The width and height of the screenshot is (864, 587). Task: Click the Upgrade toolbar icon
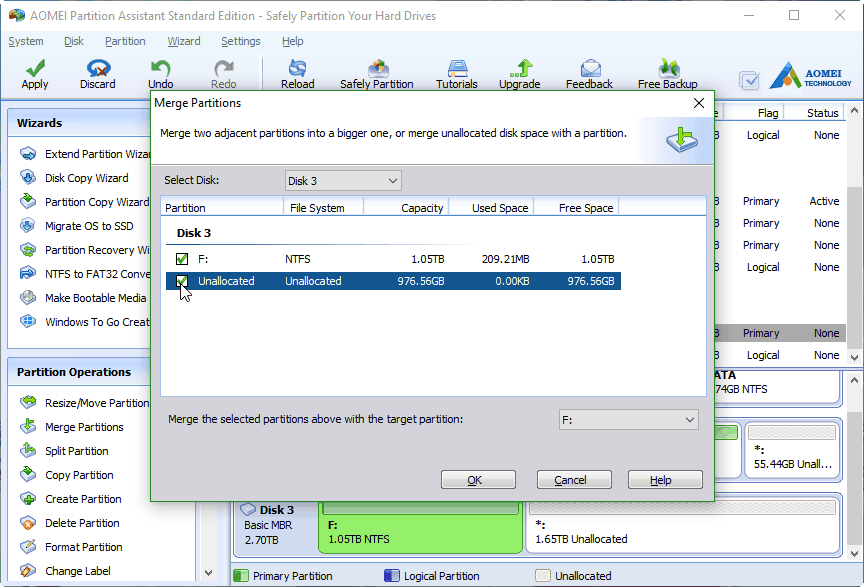pyautogui.click(x=520, y=68)
